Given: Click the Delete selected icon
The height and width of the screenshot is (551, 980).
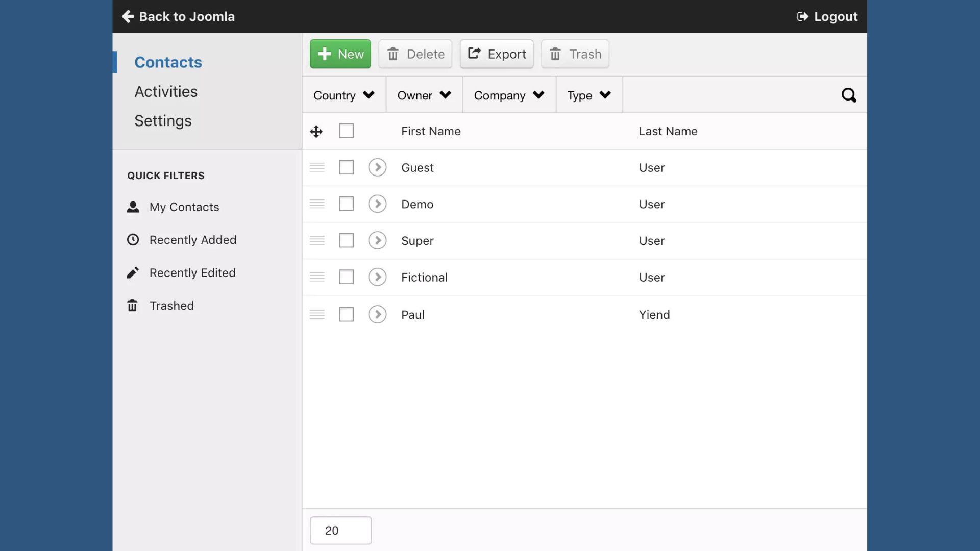Looking at the screenshot, I should (415, 53).
